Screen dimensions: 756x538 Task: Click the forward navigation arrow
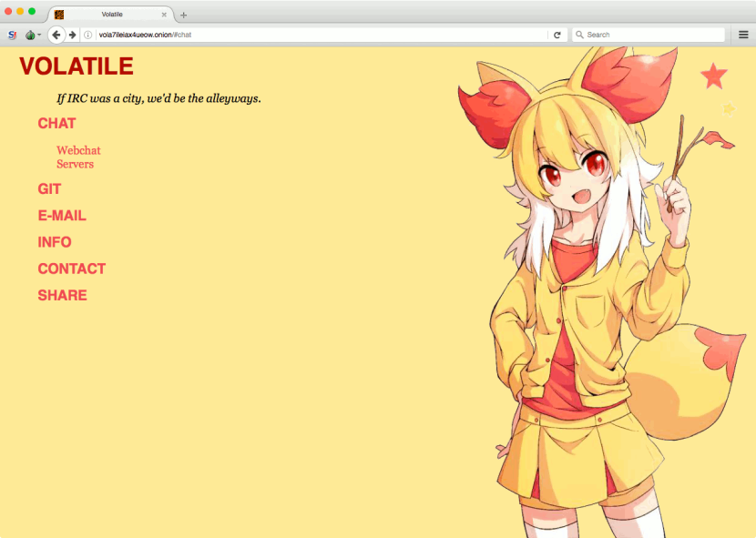73,35
